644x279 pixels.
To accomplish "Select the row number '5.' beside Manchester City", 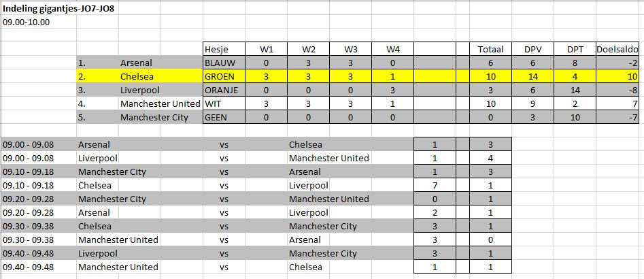I will pos(82,117).
